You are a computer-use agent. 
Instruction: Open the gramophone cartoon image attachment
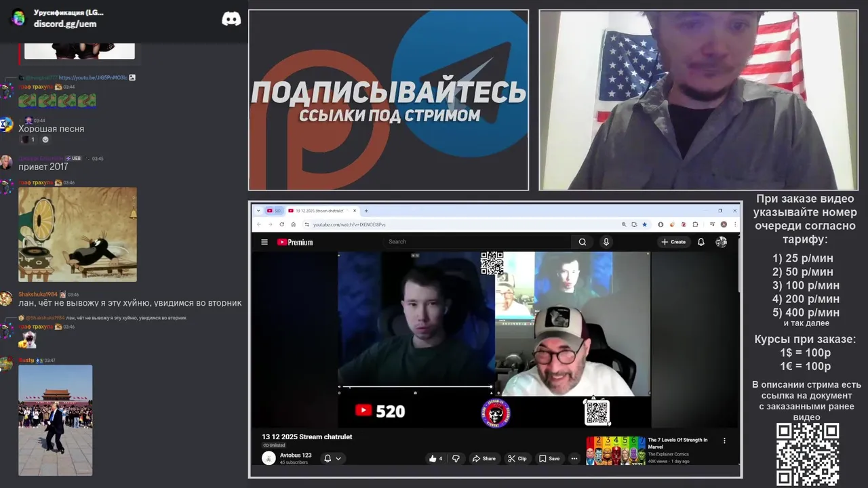(x=77, y=235)
